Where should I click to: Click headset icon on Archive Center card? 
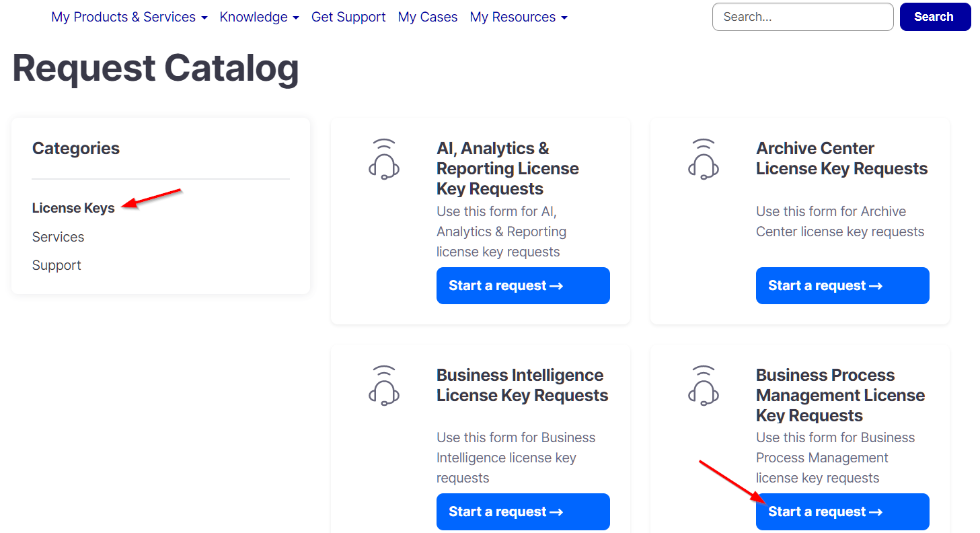pos(704,159)
